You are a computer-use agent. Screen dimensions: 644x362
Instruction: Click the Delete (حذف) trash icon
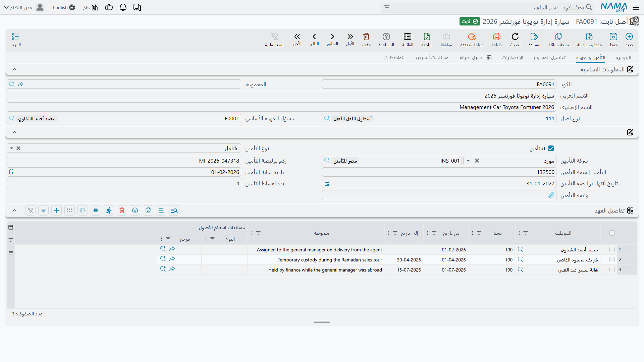[366, 37]
